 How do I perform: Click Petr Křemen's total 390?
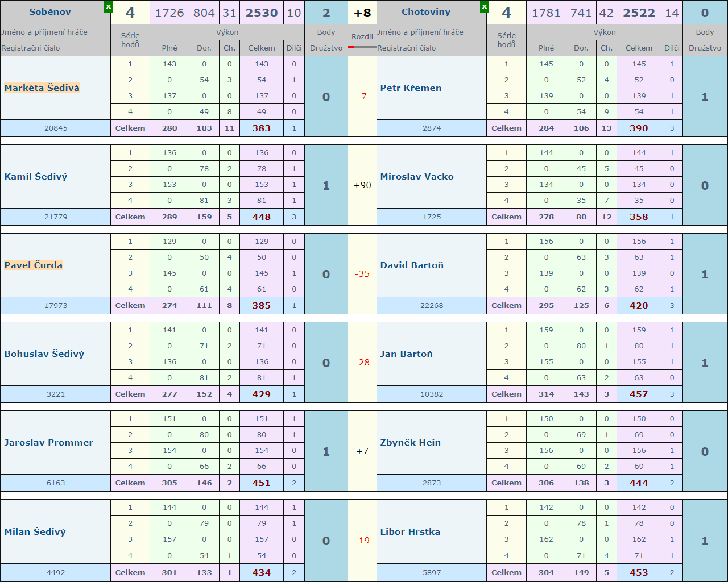click(x=639, y=128)
